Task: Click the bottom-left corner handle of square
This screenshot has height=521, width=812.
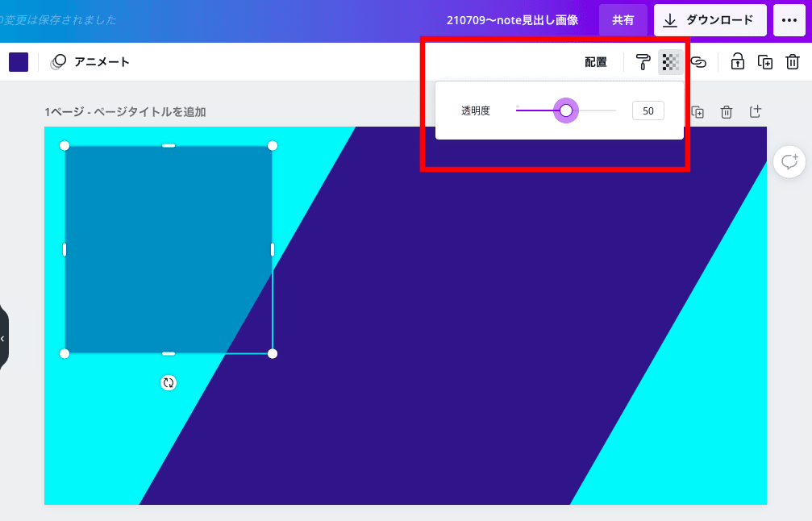Action: [65, 354]
